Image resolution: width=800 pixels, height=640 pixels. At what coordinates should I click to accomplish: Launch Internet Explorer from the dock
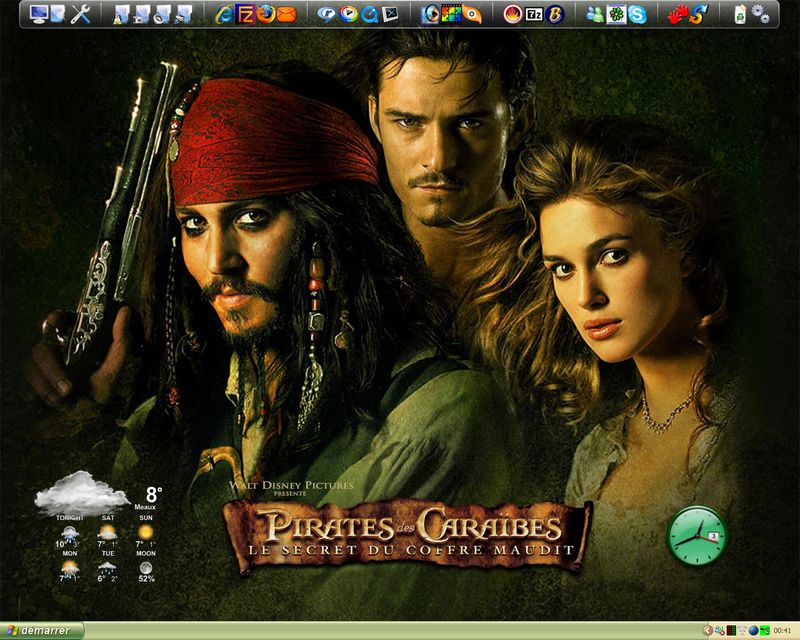(224, 14)
